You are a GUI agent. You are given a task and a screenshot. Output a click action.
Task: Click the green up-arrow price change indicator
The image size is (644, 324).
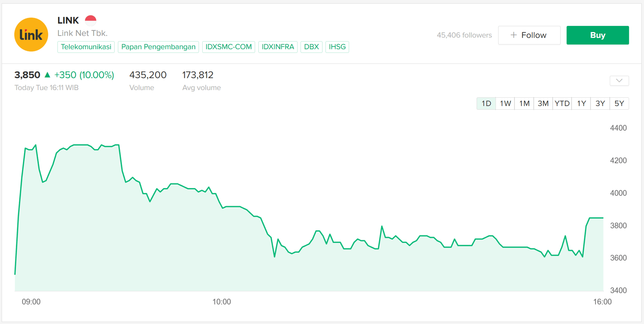click(47, 75)
